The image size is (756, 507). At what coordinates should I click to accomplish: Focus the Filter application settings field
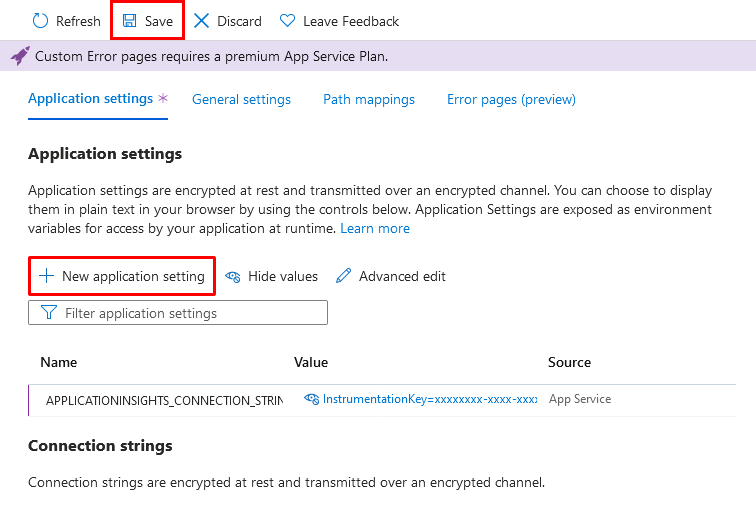click(x=178, y=313)
